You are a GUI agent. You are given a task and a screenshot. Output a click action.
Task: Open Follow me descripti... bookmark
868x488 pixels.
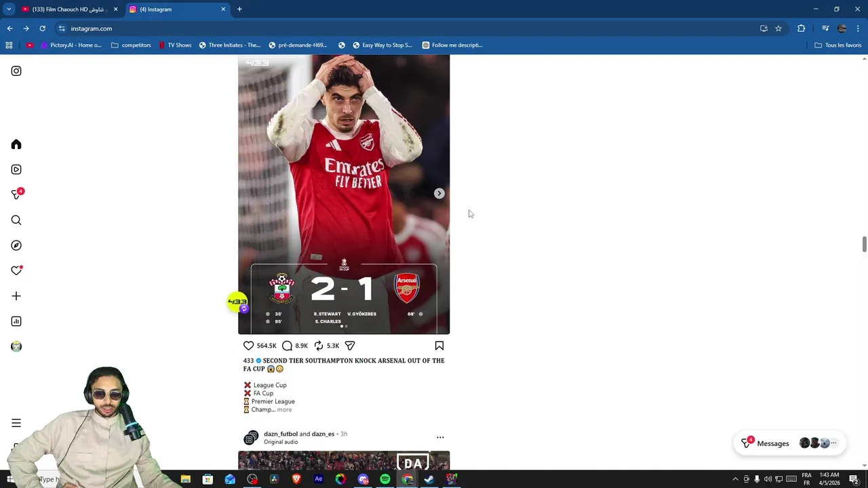click(452, 45)
